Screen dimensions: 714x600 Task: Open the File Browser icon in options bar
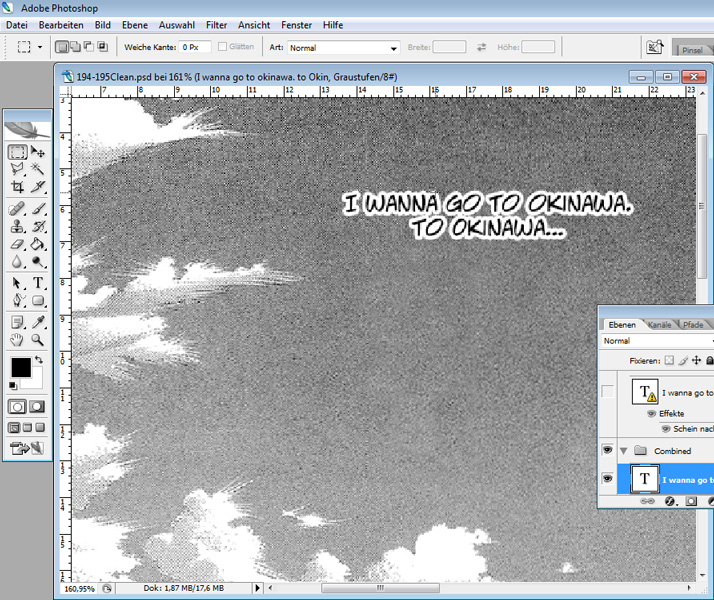click(655, 47)
